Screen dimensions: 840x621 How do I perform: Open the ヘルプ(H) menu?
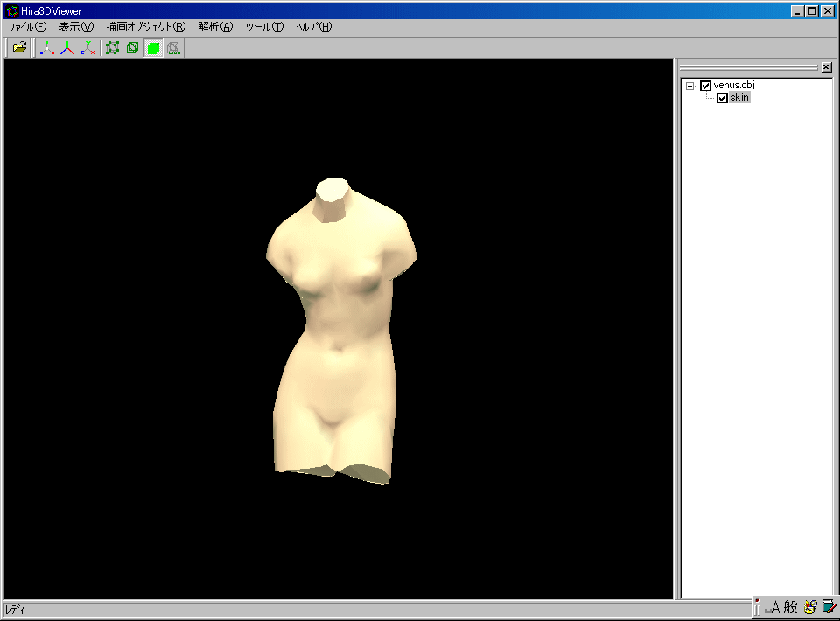314,27
